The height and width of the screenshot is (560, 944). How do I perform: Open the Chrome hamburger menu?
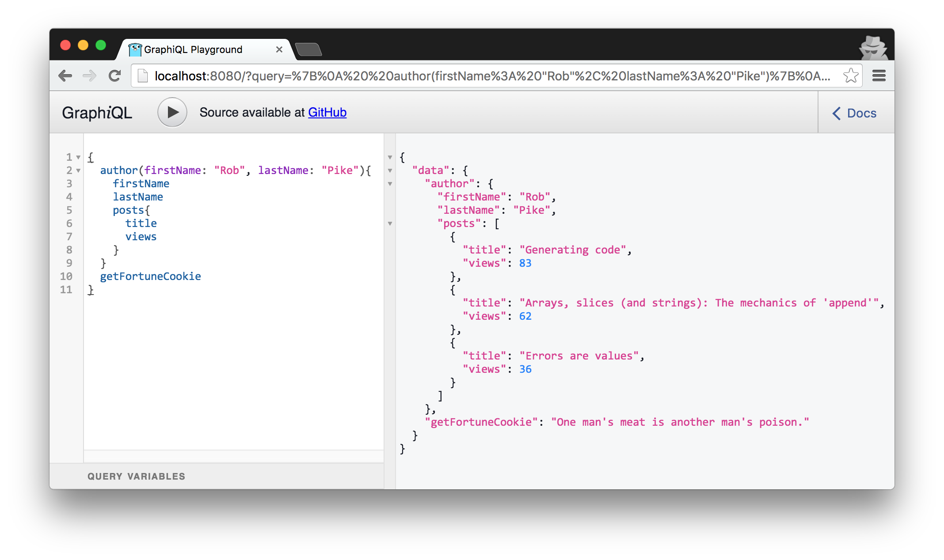click(879, 76)
